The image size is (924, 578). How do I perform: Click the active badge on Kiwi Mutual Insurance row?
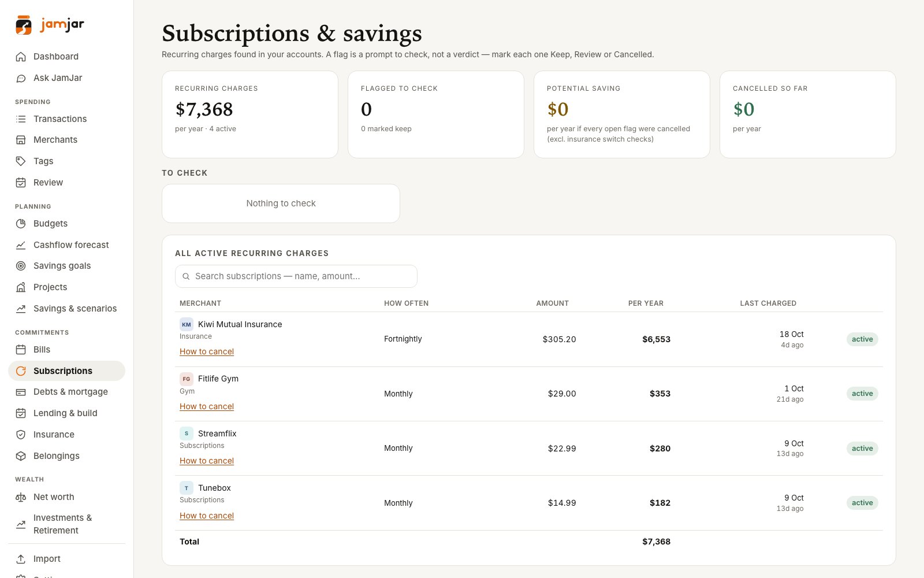(862, 339)
